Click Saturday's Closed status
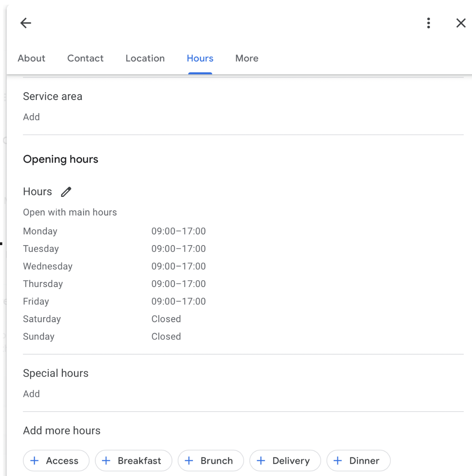472x476 pixels. [x=166, y=319]
